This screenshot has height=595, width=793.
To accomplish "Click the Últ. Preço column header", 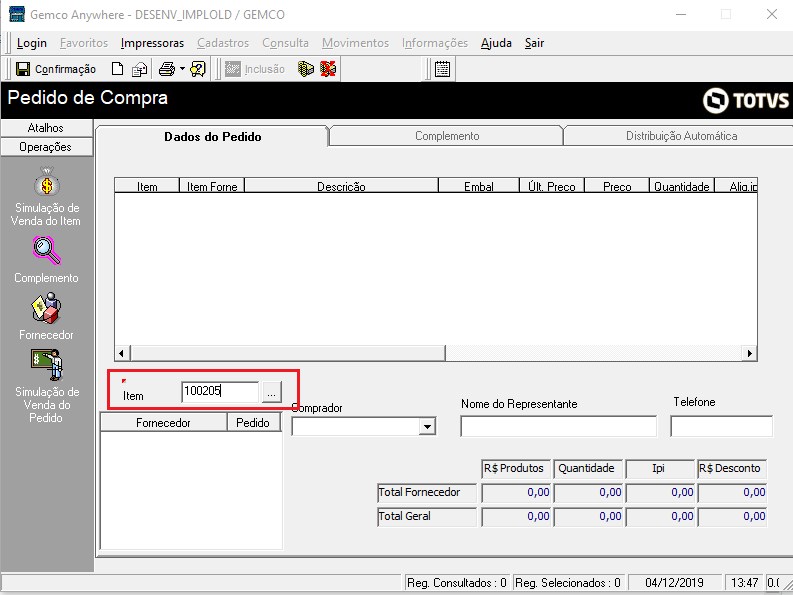I will (x=552, y=186).
